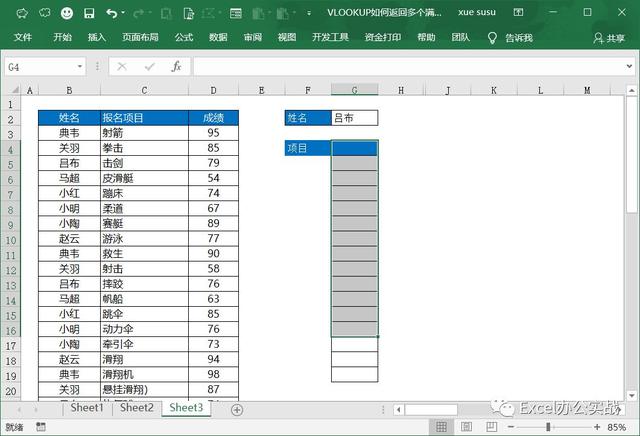The image size is (640, 436).
Task: Click zoom out minus button
Action: point(511,427)
